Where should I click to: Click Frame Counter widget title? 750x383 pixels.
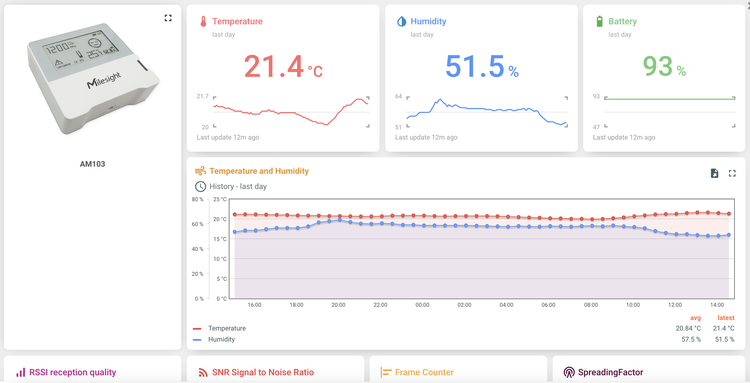tap(424, 372)
